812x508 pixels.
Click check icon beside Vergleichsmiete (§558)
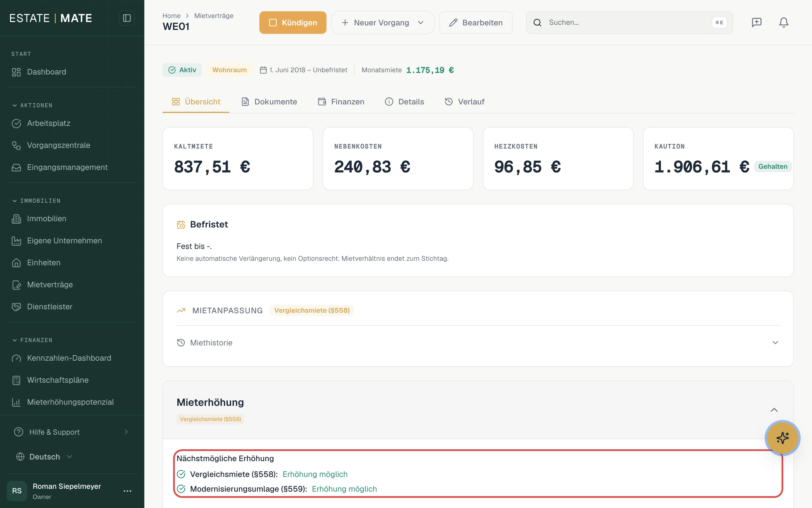181,474
